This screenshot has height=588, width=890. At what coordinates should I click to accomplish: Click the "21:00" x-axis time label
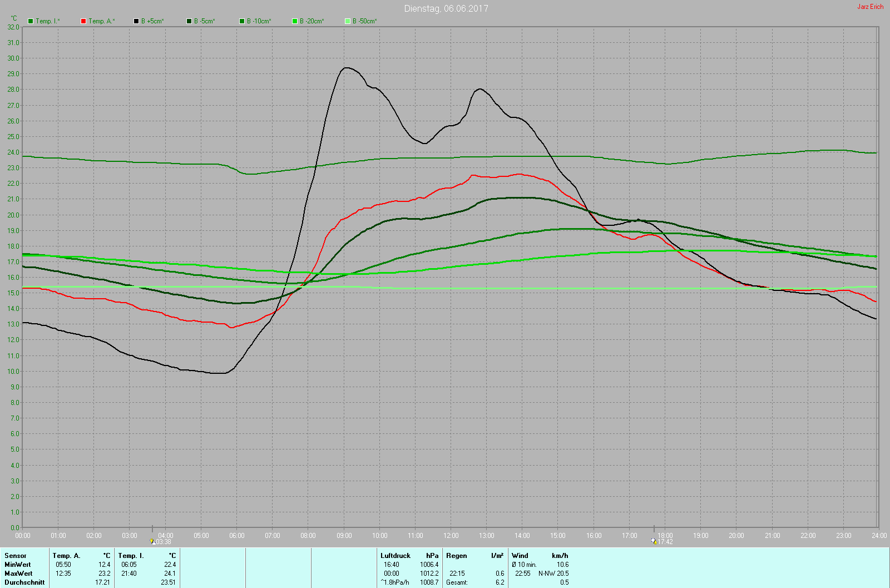pos(773,536)
